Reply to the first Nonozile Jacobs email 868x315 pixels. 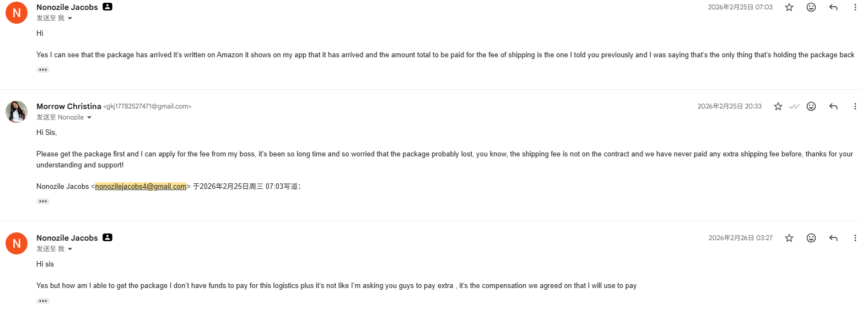tap(833, 7)
